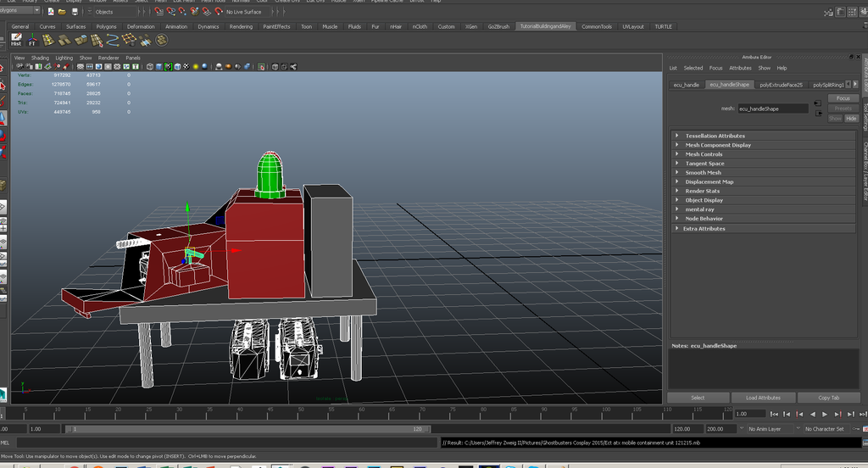This screenshot has width=868, height=468.
Task: Open the viewport View menu
Action: (19, 58)
